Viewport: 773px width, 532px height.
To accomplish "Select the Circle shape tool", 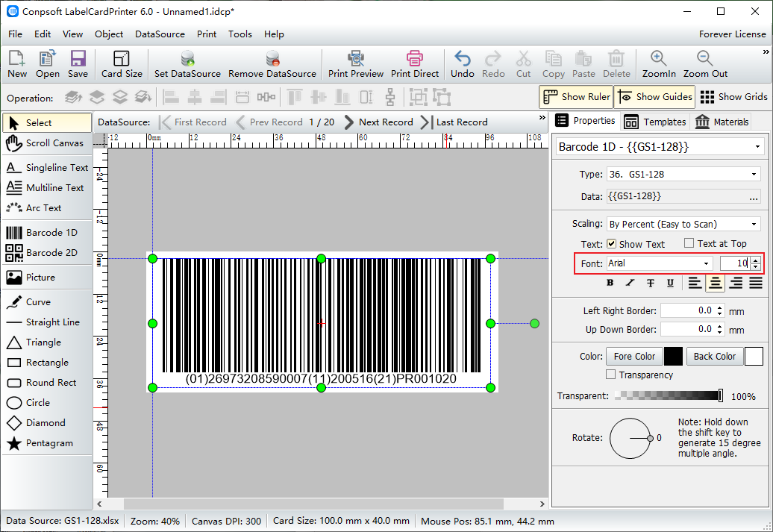I will (47, 403).
